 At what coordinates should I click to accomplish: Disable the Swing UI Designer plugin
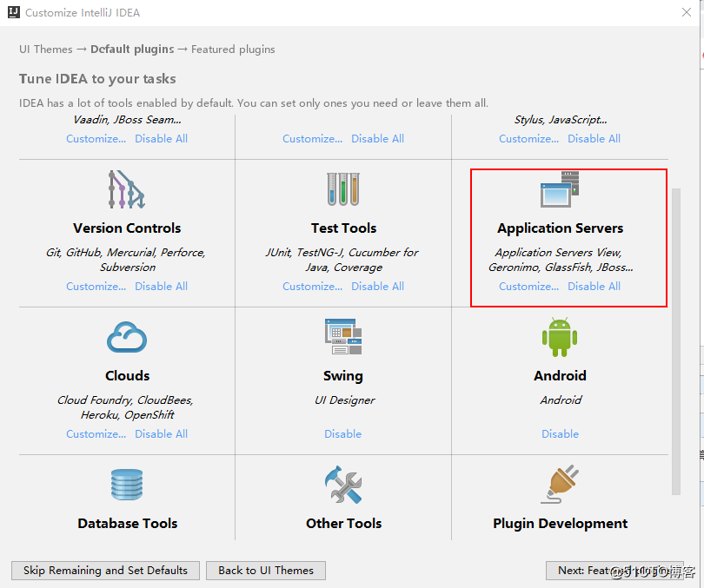(343, 433)
